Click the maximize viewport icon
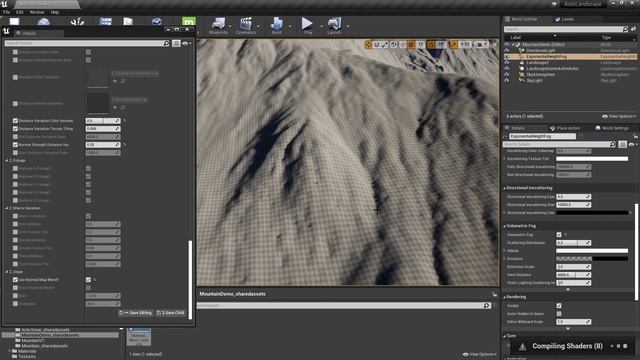 494,44
